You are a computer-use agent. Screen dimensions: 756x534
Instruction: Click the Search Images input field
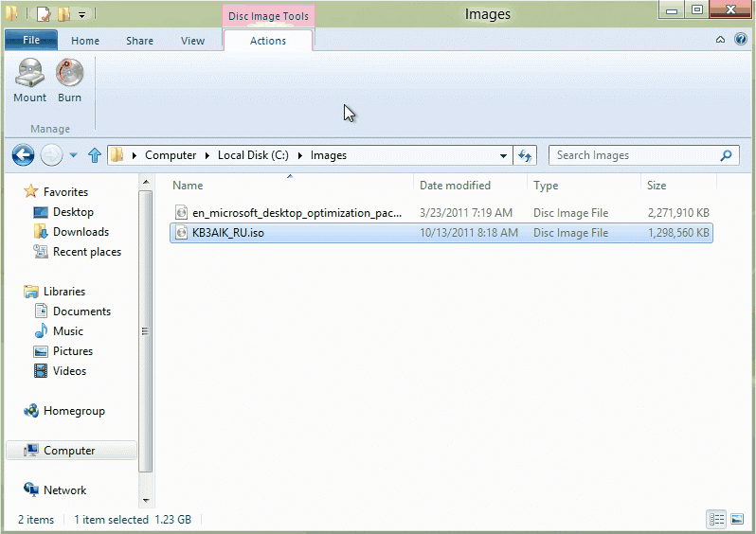click(x=635, y=155)
